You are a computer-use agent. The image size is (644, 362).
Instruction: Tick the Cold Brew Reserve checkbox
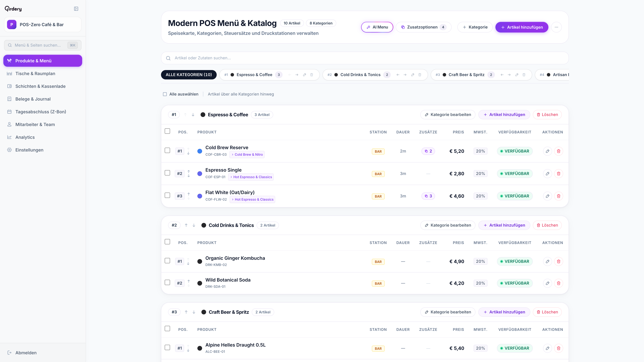point(167,150)
